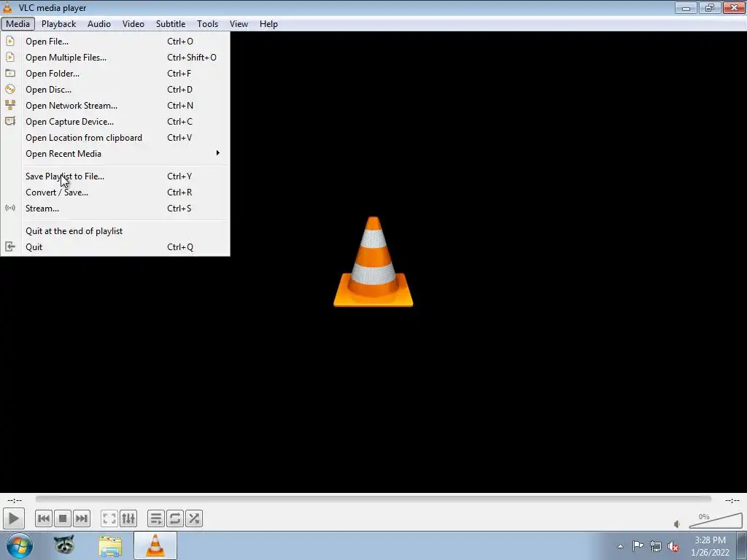Choose Stream... menu entry

pos(115,208)
